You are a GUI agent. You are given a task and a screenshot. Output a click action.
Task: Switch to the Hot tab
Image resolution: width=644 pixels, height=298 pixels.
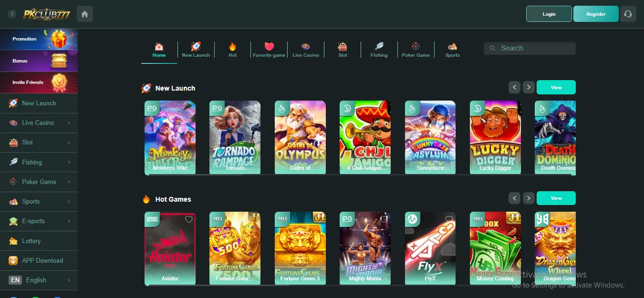click(x=232, y=50)
